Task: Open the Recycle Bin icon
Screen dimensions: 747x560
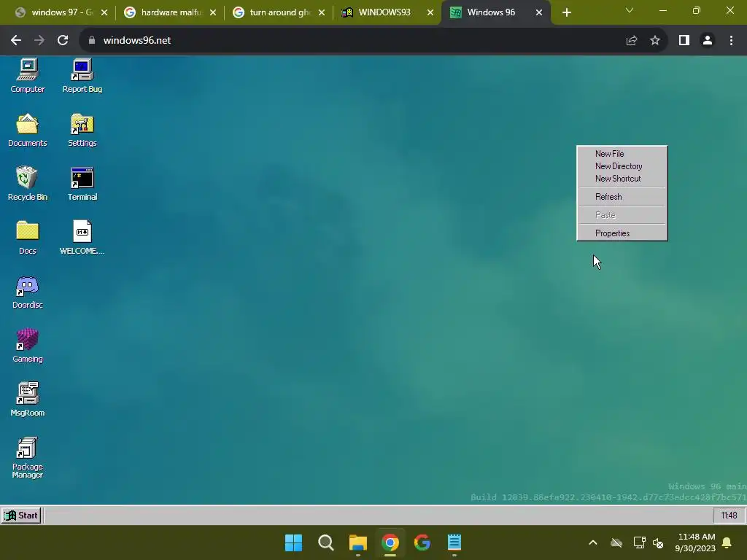Action: click(x=27, y=183)
